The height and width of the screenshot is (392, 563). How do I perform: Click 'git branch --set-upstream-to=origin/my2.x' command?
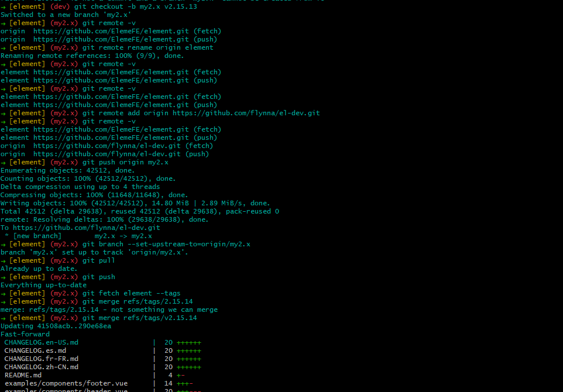point(166,245)
